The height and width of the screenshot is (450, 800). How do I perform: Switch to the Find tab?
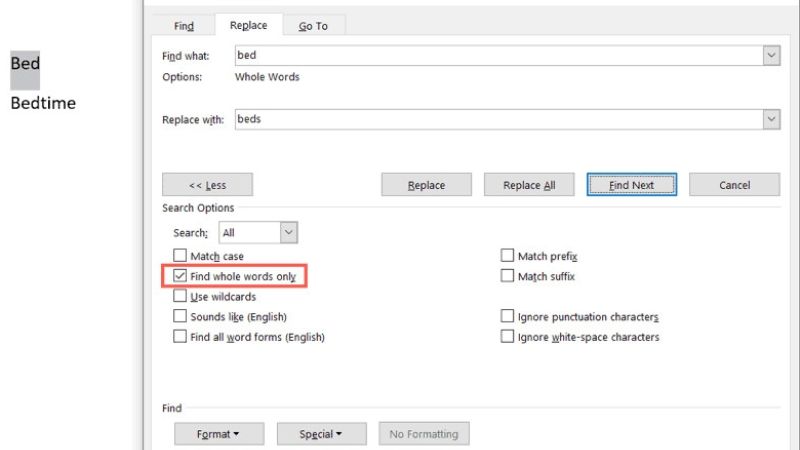pyautogui.click(x=184, y=26)
